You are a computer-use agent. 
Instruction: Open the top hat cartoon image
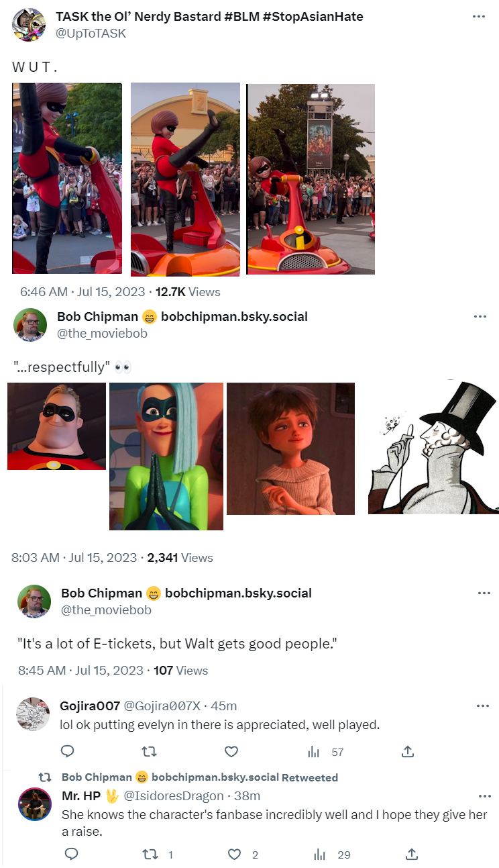click(x=433, y=447)
